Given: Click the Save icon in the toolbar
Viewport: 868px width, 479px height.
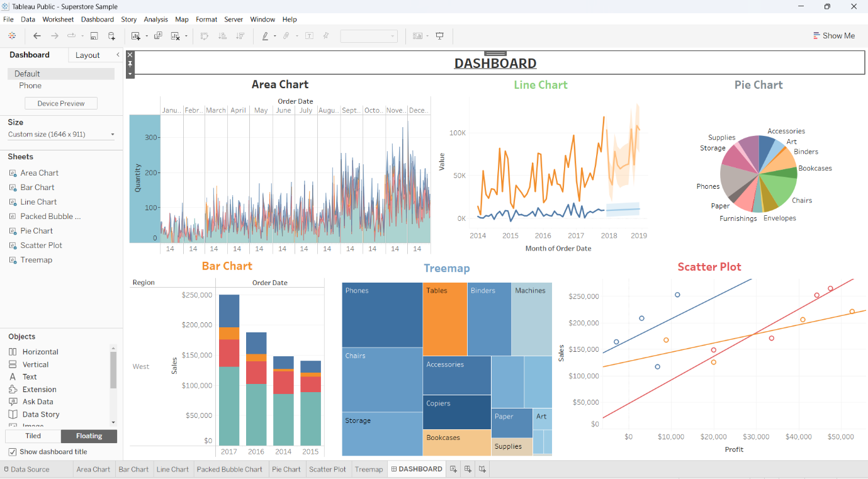Looking at the screenshot, I should click(x=94, y=36).
